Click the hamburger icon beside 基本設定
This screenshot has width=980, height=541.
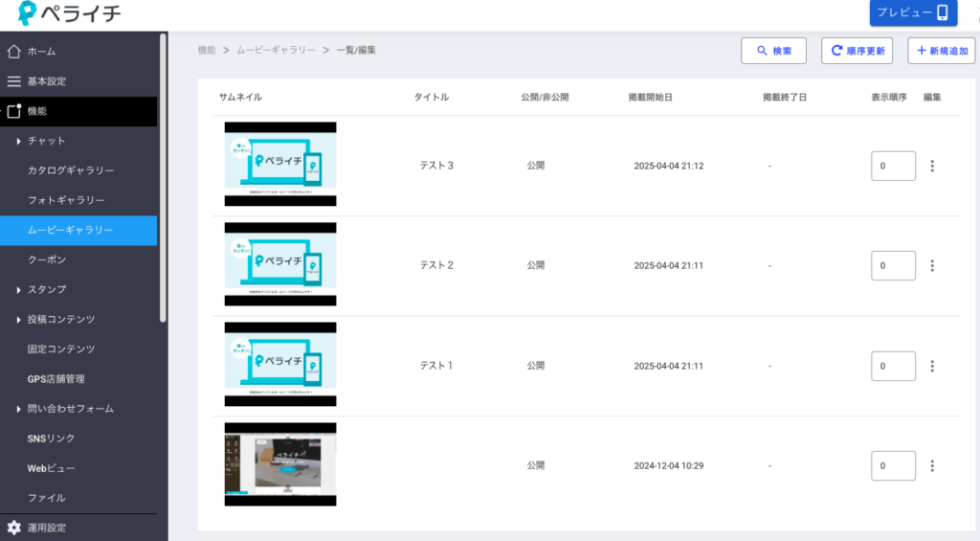(13, 81)
